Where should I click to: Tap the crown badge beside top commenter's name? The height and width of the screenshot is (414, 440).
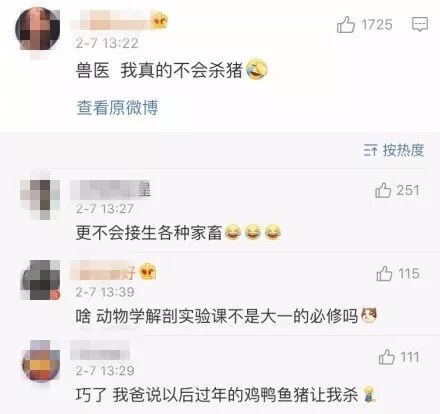(160, 21)
